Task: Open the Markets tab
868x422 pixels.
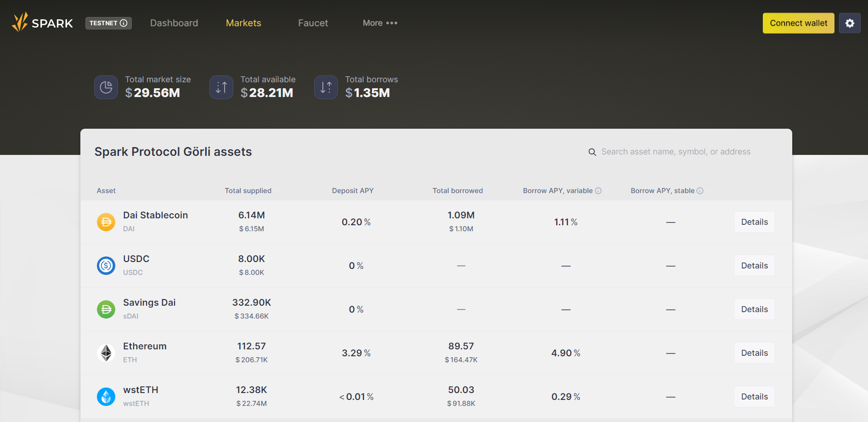Action: click(243, 23)
